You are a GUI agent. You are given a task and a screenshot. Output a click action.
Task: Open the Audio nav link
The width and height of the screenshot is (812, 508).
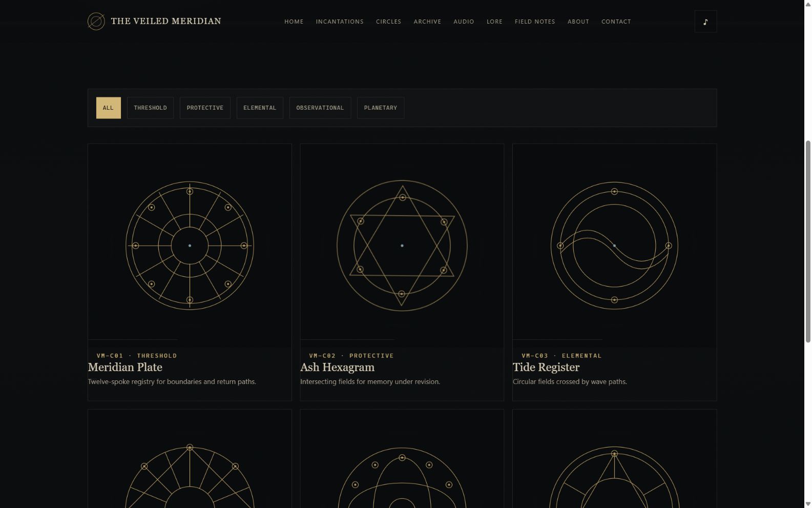coord(464,22)
